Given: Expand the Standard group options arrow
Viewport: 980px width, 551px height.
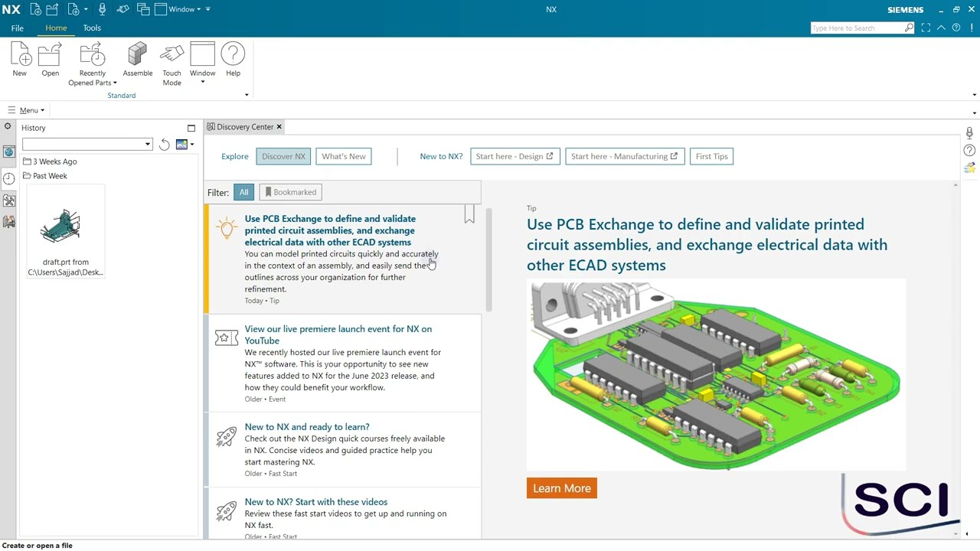Looking at the screenshot, I should tap(247, 95).
